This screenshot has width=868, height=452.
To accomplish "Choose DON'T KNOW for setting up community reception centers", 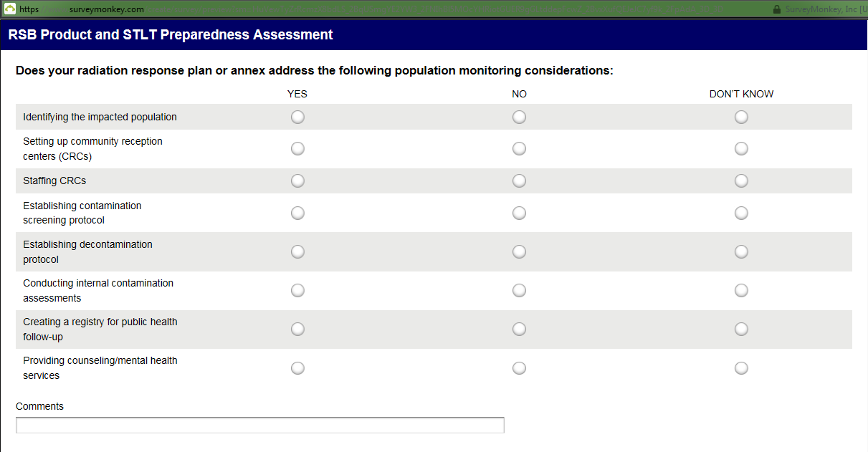I will tap(741, 148).
